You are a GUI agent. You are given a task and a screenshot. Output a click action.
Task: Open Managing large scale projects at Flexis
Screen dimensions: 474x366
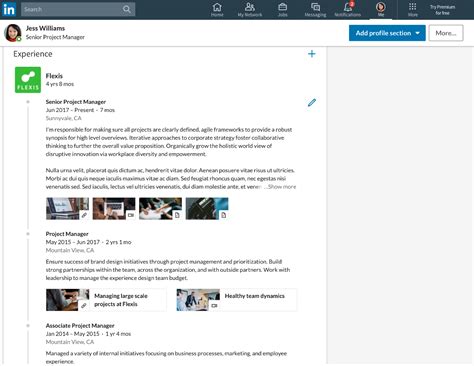click(106, 300)
